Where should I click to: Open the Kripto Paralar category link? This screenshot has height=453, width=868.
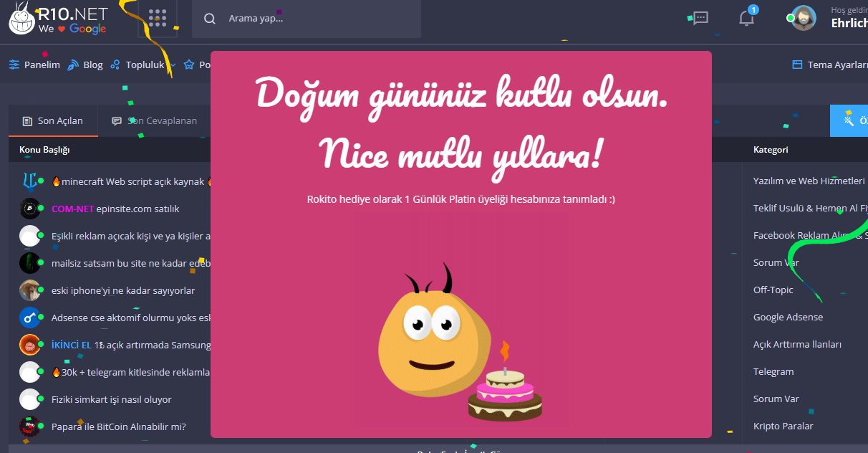pos(783,426)
